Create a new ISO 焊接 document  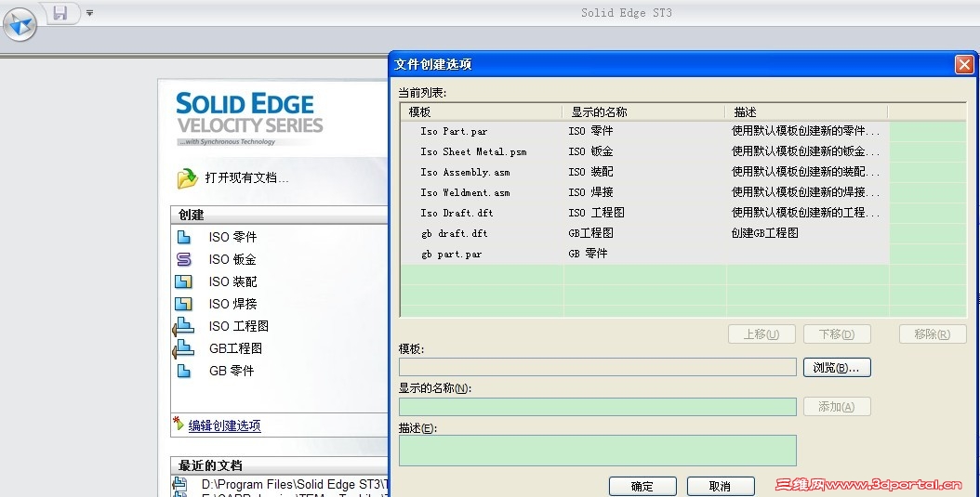click(x=232, y=304)
